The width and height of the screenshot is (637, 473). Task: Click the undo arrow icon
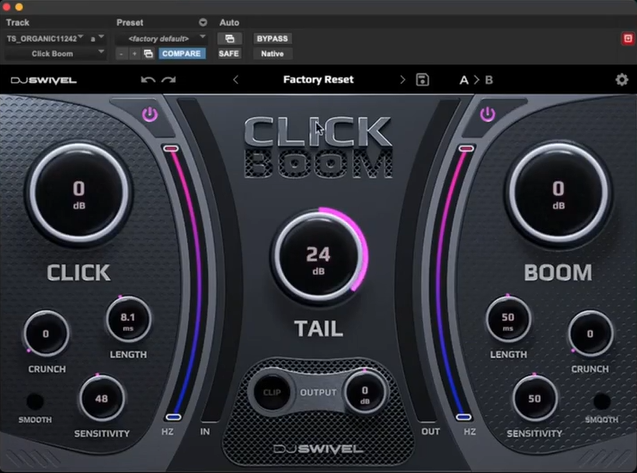[x=148, y=80]
